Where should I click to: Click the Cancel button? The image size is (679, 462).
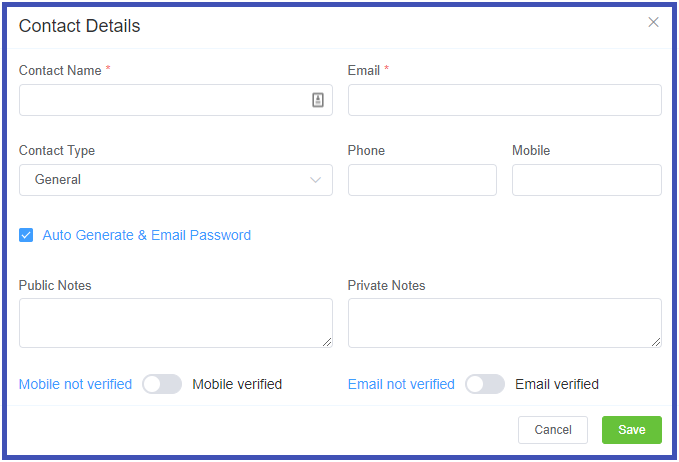553,430
